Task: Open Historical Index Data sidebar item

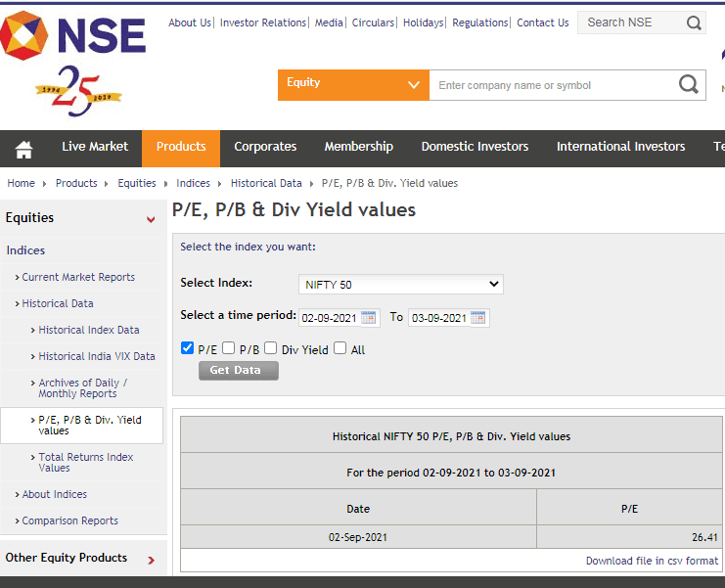Action: [89, 330]
